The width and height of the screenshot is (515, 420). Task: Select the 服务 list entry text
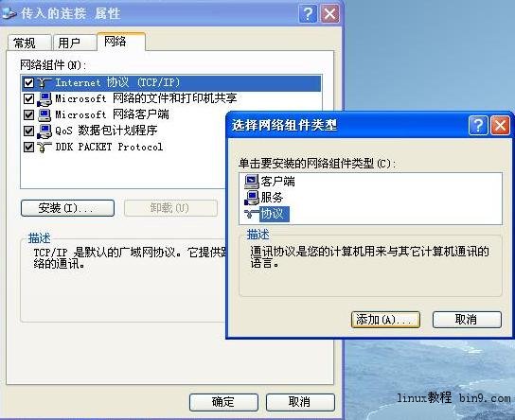[272, 198]
